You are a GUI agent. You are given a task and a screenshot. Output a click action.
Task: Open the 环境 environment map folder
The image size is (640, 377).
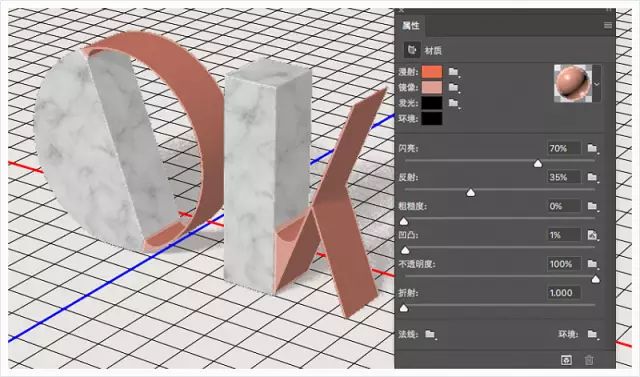click(x=592, y=334)
